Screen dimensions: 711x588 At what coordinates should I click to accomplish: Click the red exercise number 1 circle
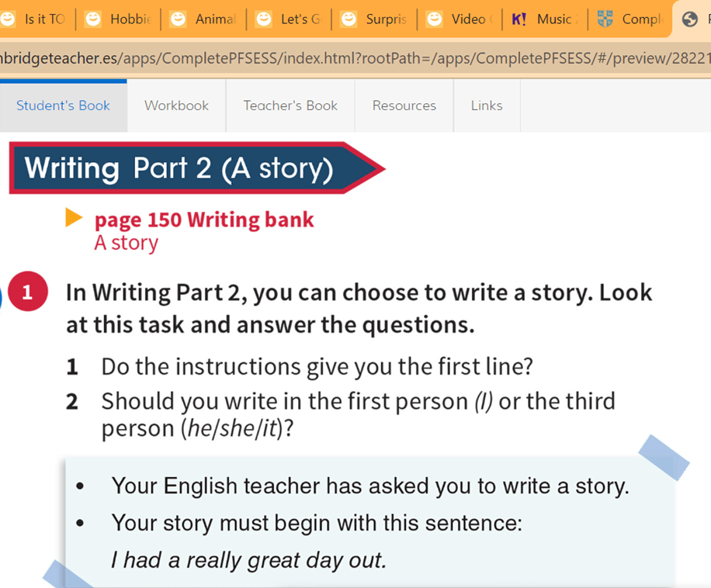(x=28, y=293)
